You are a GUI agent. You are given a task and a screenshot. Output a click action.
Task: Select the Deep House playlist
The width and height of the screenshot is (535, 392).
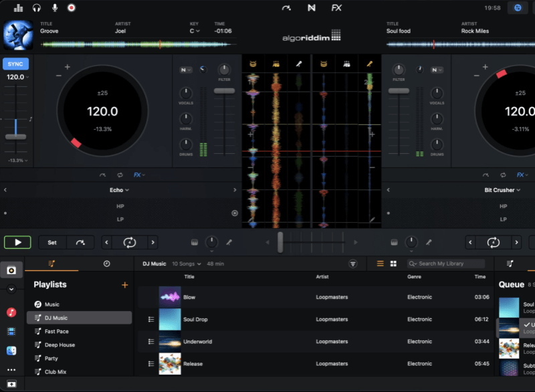(79, 345)
